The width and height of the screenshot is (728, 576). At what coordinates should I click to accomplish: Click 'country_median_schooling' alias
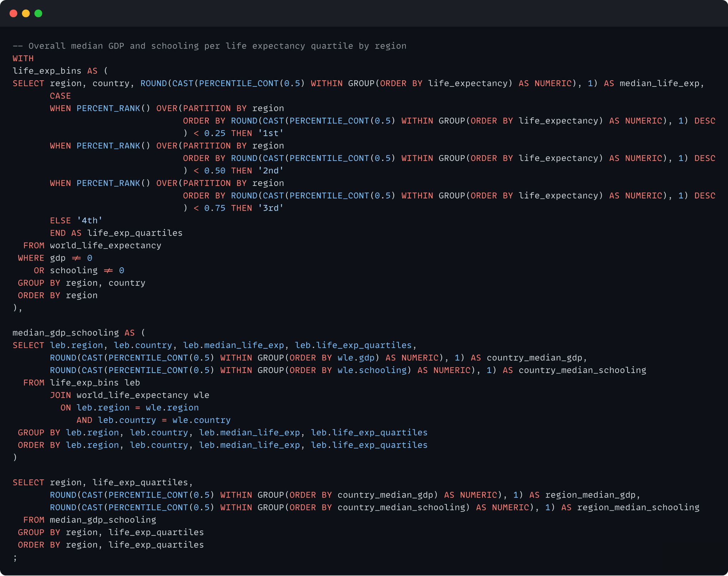click(582, 370)
